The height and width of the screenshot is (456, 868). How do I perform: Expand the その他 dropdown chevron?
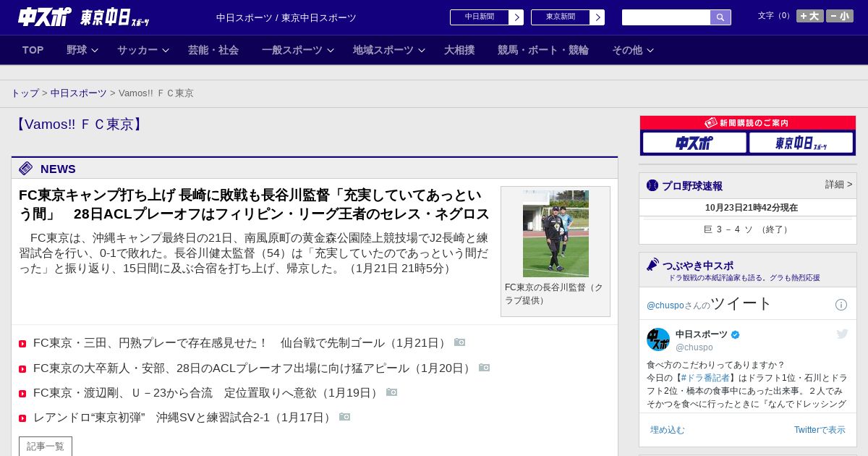click(x=650, y=50)
